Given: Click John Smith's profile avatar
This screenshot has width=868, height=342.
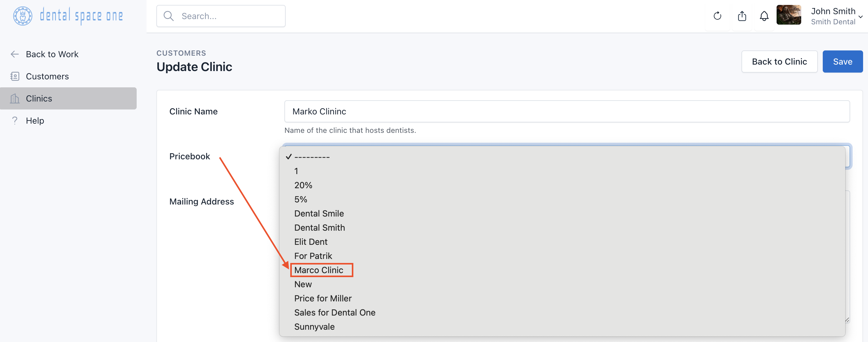Looking at the screenshot, I should click(789, 15).
